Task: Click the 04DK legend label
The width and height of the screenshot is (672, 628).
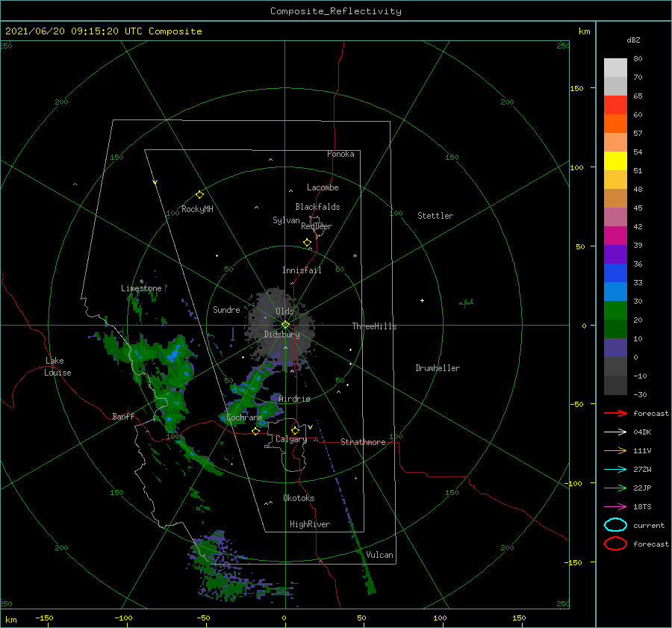Action: point(642,432)
